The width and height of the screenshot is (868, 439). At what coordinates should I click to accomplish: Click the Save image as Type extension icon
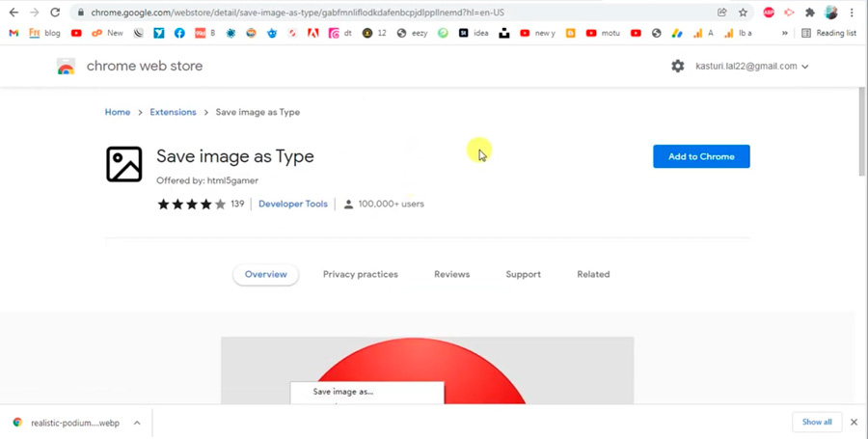pyautogui.click(x=124, y=164)
